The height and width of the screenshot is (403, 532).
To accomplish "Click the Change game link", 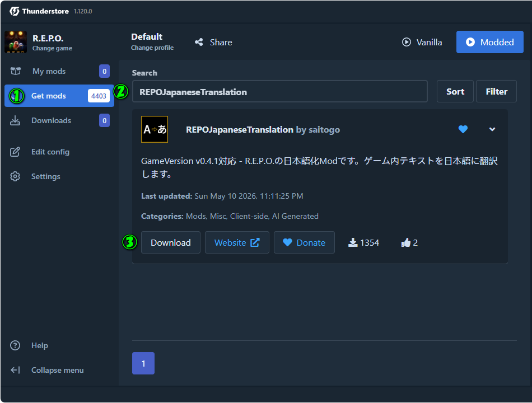I will point(52,48).
